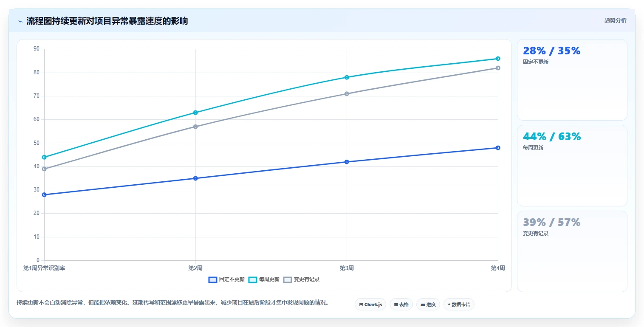Click the 变更有记录 data point at 第3周

[x=347, y=94]
